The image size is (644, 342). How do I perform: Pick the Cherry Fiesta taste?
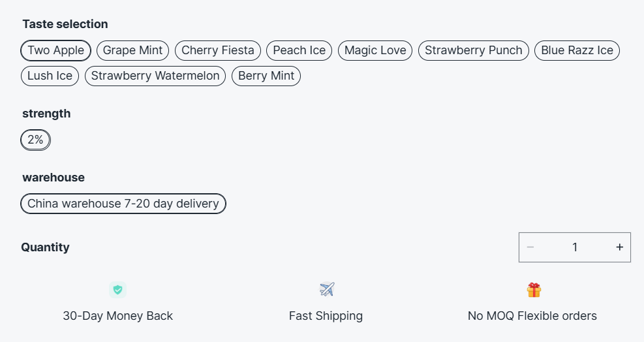click(x=219, y=50)
